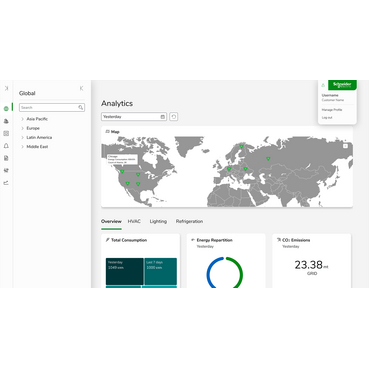369x369 pixels.
Task: Click the northern Scandinavia site marker
Action: 242,146
